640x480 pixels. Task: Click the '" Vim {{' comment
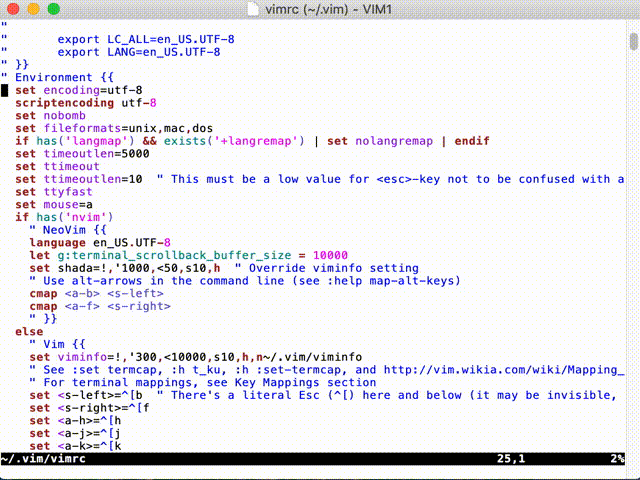57,344
